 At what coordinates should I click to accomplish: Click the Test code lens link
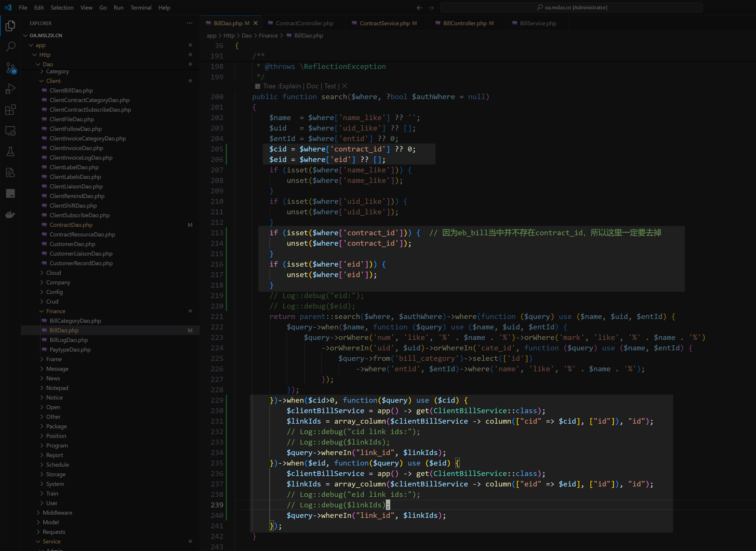point(330,86)
